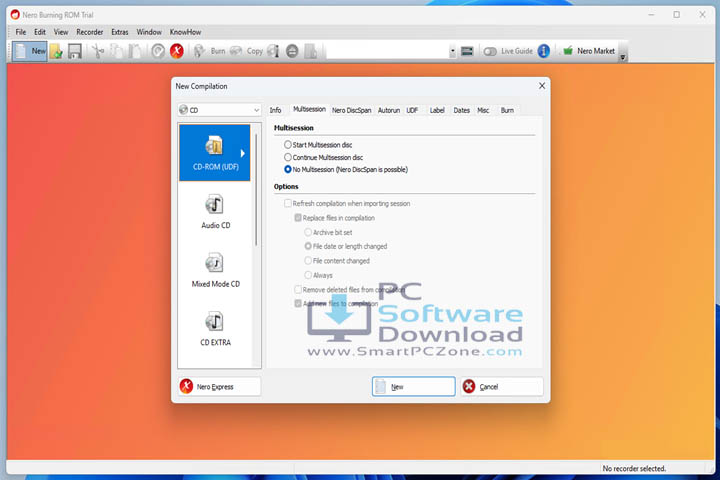
Task: Select the Always radio option
Action: coord(308,275)
